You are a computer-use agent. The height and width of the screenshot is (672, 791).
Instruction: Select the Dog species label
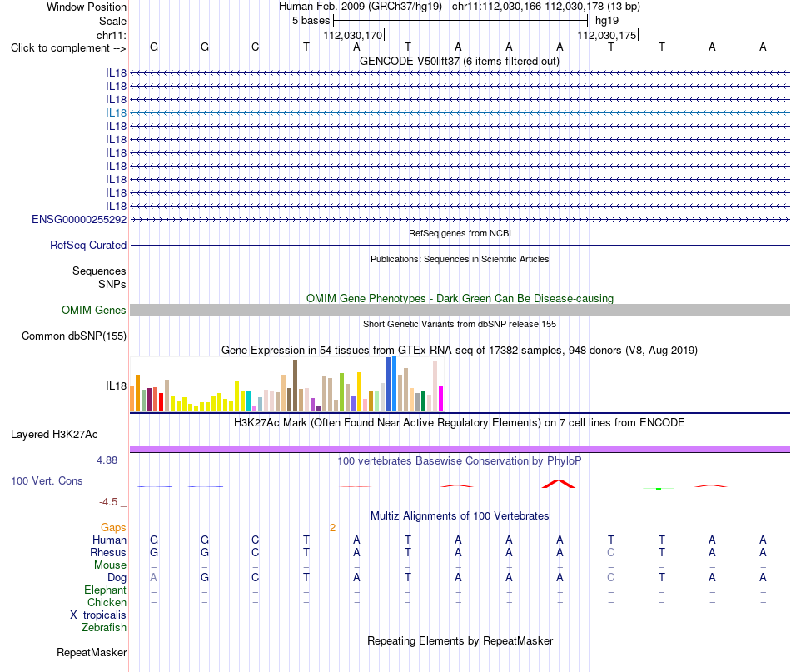[117, 578]
